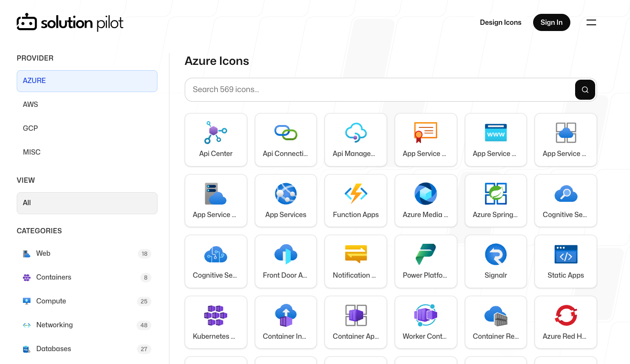Image resolution: width=630 pixels, height=364 pixels.
Task: Open the Design Icons link
Action: point(501,22)
